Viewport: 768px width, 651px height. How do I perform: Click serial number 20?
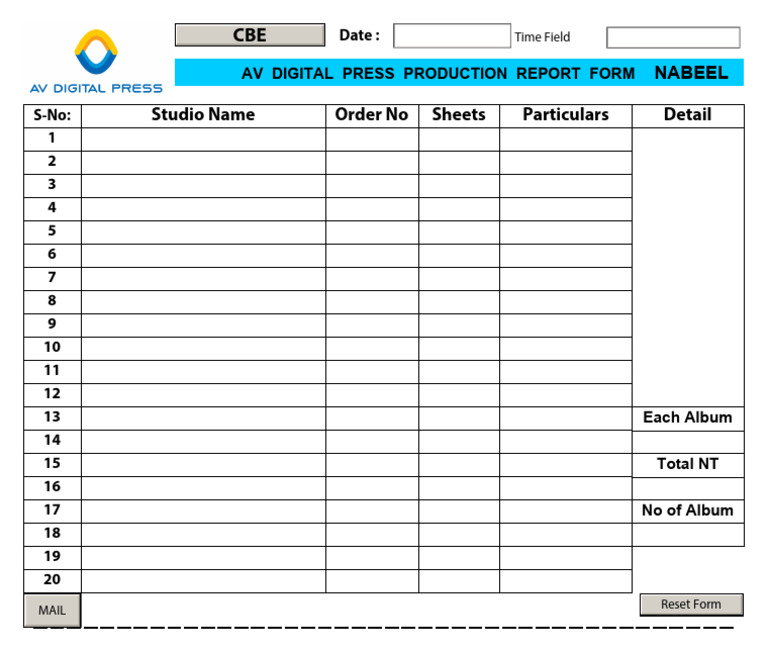[52, 579]
